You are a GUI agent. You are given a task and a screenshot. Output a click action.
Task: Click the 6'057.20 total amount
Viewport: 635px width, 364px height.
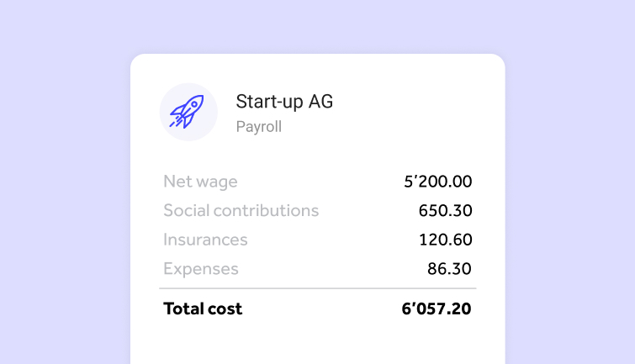click(x=437, y=309)
